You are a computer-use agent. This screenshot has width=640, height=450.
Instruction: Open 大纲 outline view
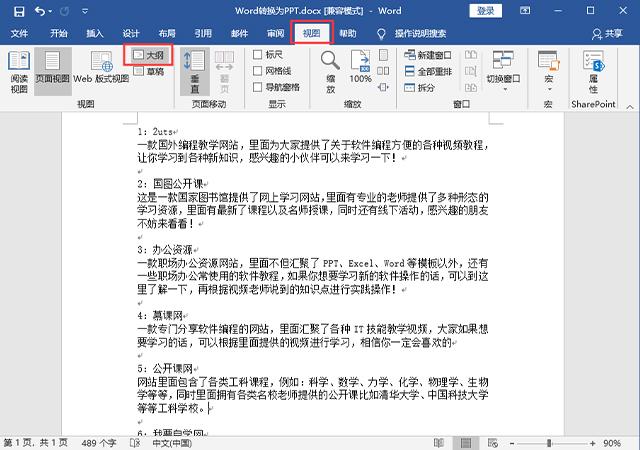point(149,55)
